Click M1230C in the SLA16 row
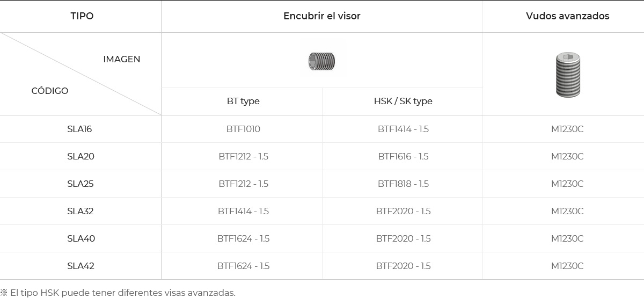Viewport: 644px width, 298px height. pyautogui.click(x=567, y=129)
